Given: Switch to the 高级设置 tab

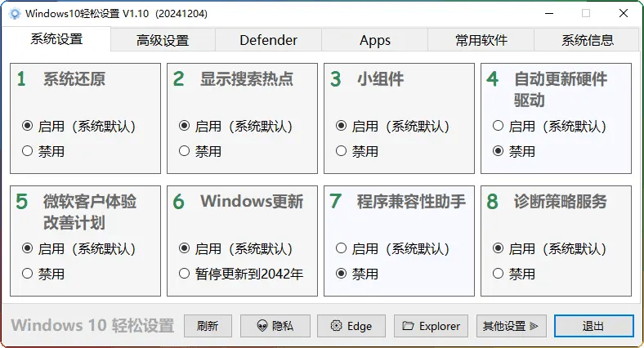Looking at the screenshot, I should pos(163,40).
